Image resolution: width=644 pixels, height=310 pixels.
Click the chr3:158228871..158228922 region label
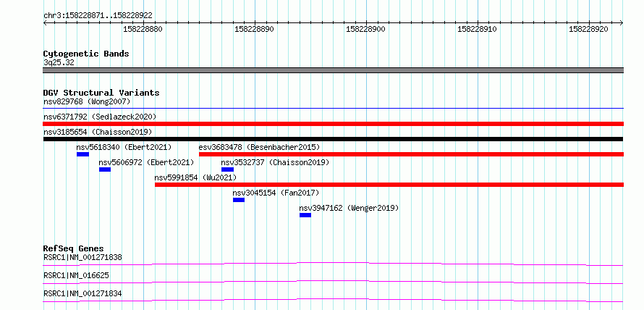point(98,16)
